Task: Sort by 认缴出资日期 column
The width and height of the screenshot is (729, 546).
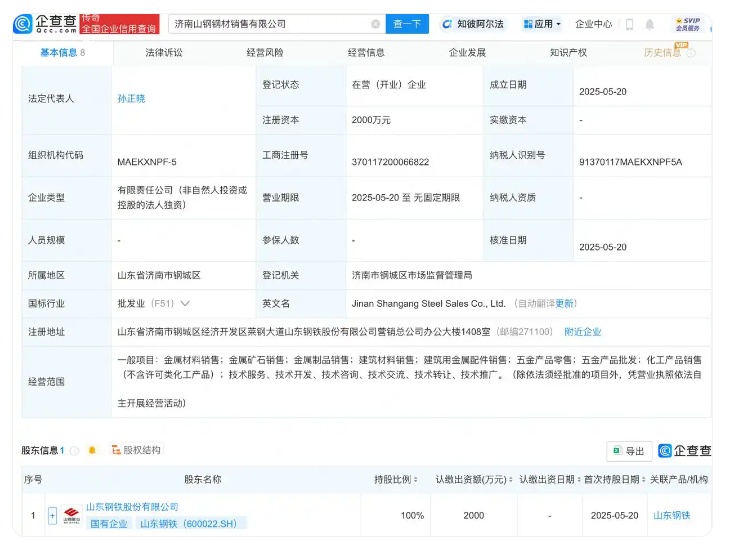Action: coord(579,479)
